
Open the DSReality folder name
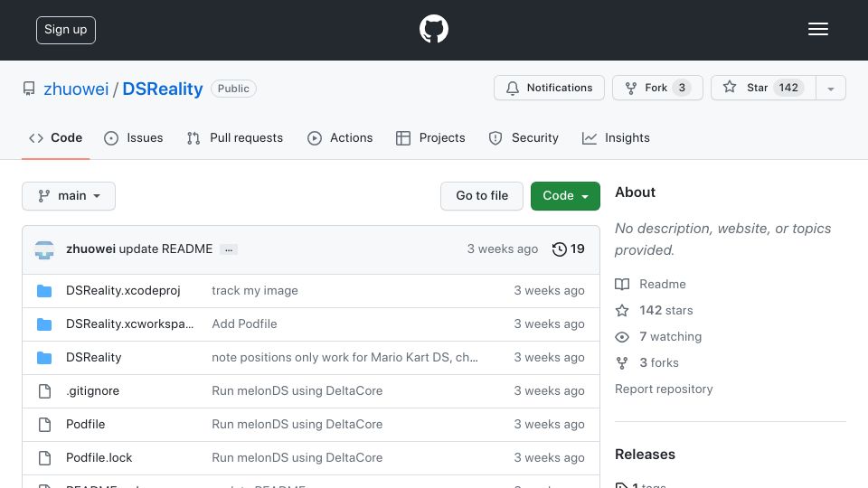point(93,358)
